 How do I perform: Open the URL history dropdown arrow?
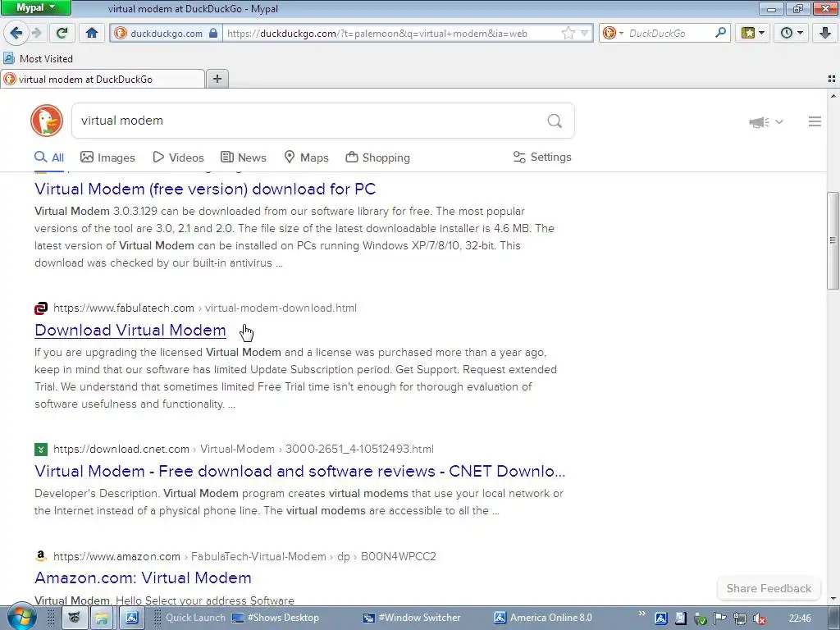[584, 33]
